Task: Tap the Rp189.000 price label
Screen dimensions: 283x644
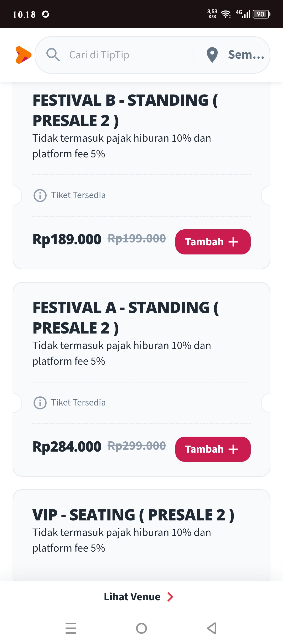Action: pos(67,239)
